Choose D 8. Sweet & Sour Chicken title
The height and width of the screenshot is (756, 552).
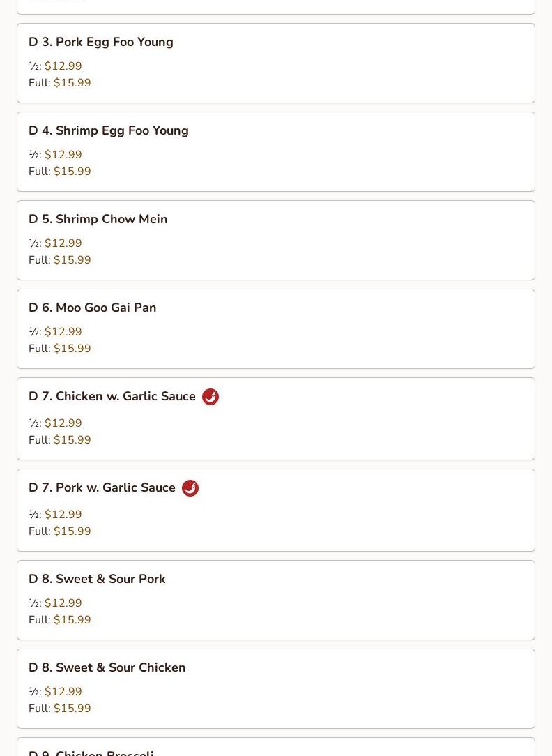(107, 667)
